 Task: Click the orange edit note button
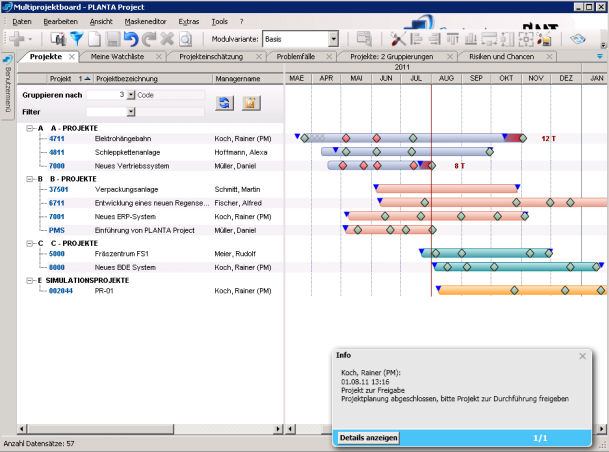[251, 103]
